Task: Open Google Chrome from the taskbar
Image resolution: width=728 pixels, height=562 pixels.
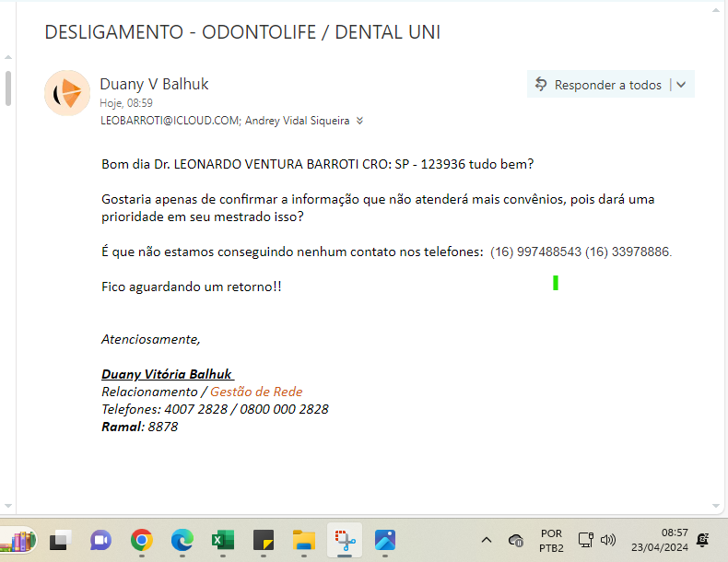Action: (x=141, y=540)
